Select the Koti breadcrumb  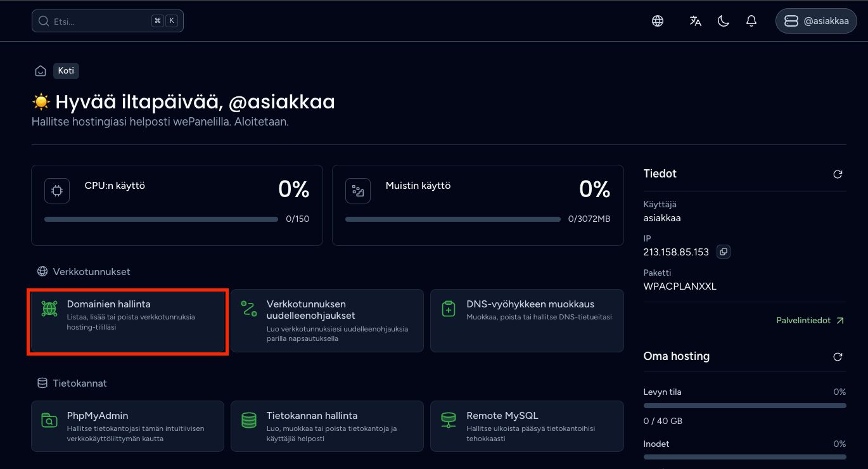(66, 71)
